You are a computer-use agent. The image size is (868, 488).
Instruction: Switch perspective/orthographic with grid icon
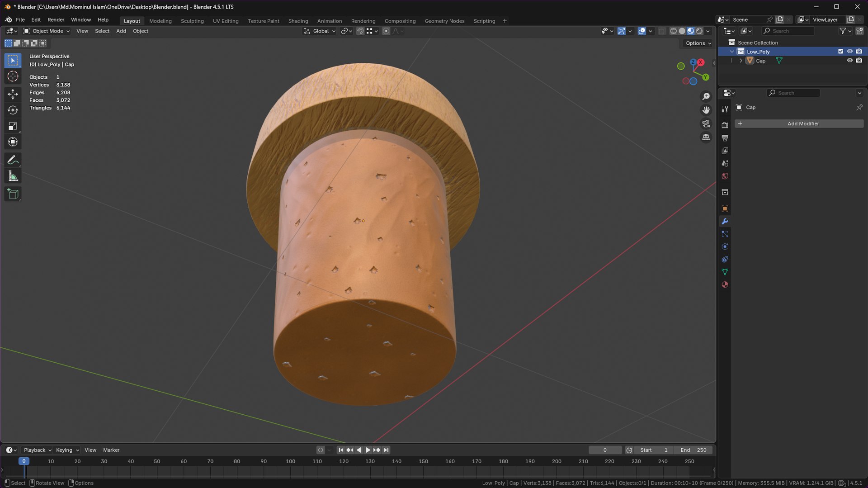[706, 137]
